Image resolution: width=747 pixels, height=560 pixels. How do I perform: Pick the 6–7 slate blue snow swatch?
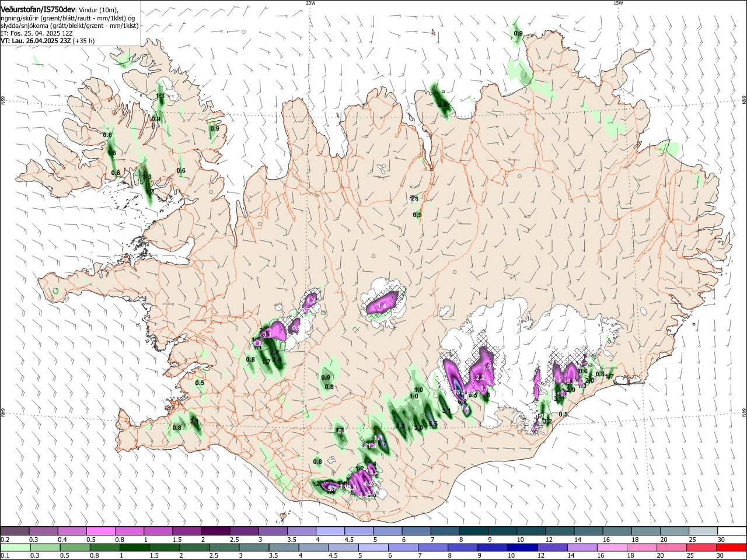[417, 531]
